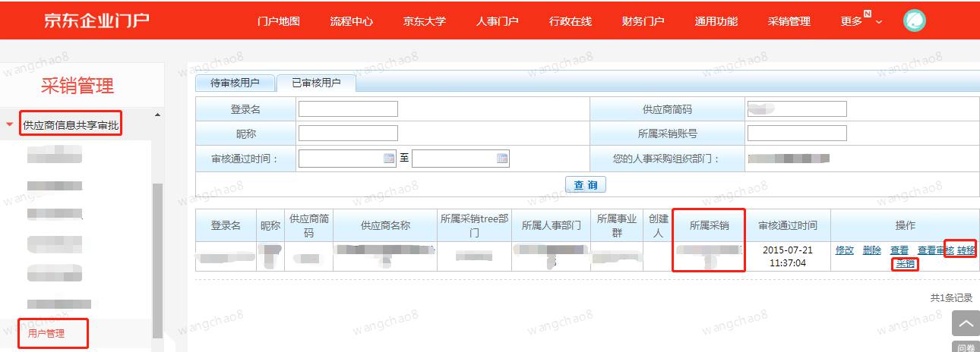
Task: Focus the 供应商简码 input field
Action: pyautogui.click(x=797, y=109)
